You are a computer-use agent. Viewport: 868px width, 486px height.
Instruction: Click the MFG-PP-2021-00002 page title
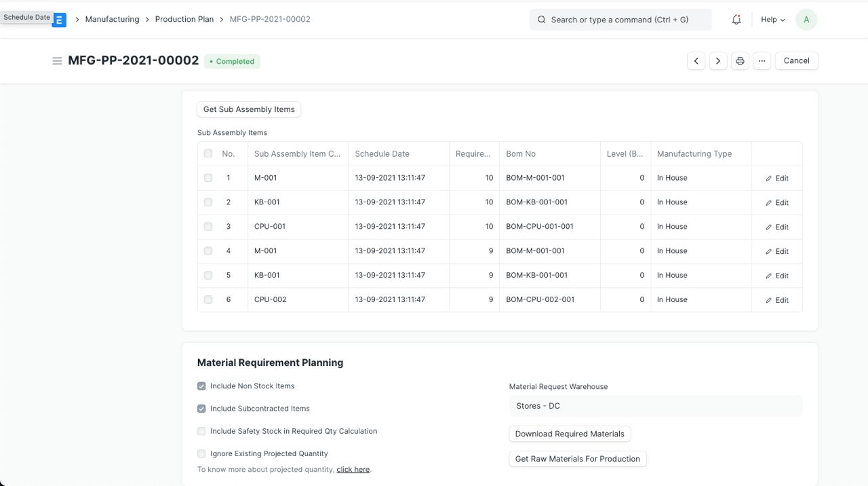[x=134, y=60]
